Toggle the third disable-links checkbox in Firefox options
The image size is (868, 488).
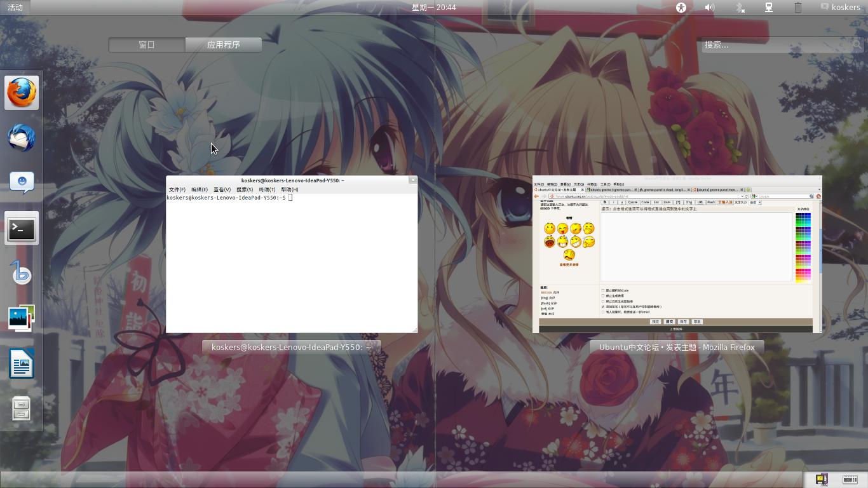603,301
